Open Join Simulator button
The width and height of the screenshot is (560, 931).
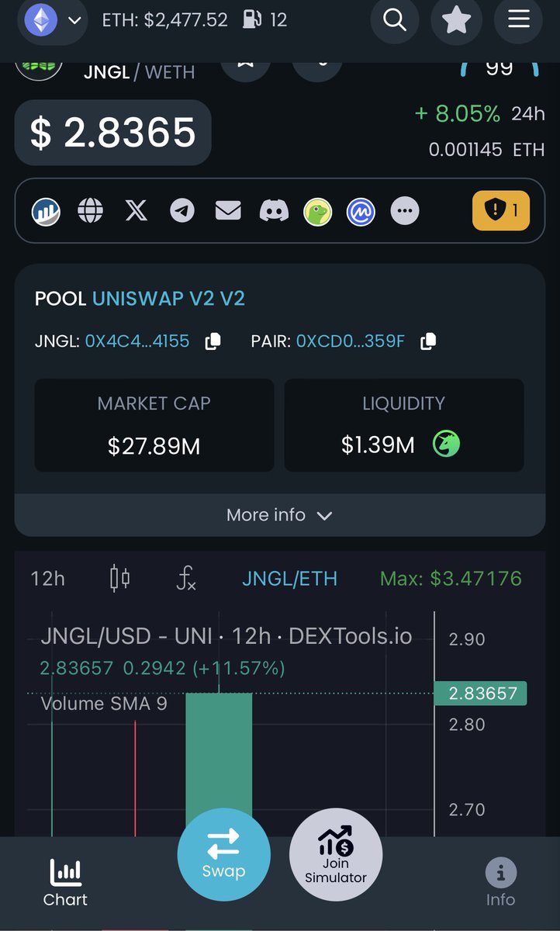pyautogui.click(x=336, y=854)
